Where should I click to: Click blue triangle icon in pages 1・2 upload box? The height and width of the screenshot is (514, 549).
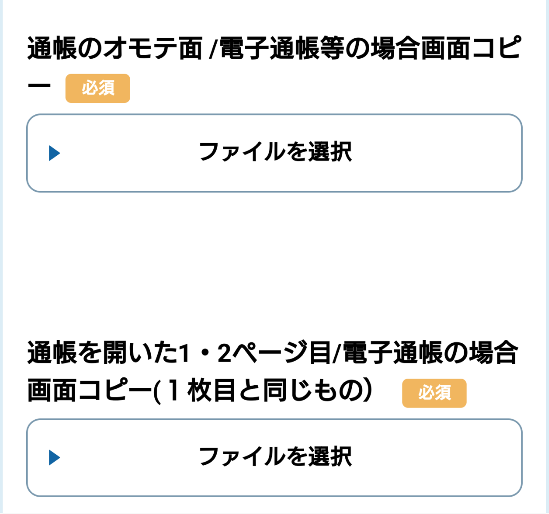(x=54, y=458)
